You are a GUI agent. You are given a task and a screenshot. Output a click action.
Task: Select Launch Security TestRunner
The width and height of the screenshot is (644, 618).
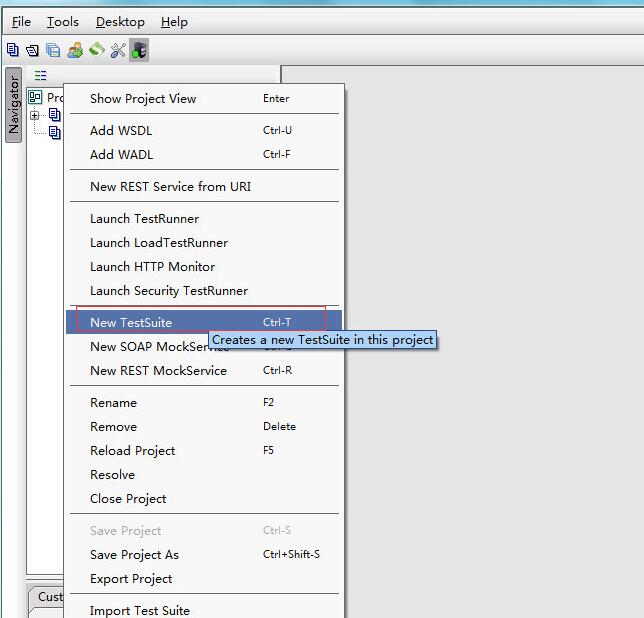pos(204,291)
